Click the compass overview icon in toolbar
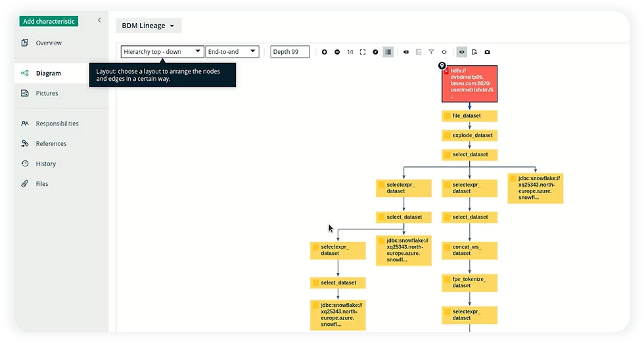 click(375, 52)
